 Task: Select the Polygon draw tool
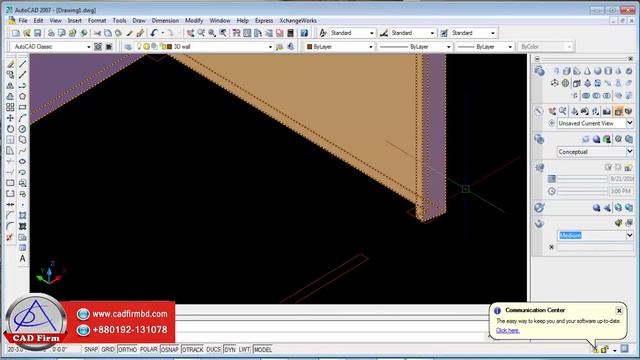pyautogui.click(x=22, y=96)
